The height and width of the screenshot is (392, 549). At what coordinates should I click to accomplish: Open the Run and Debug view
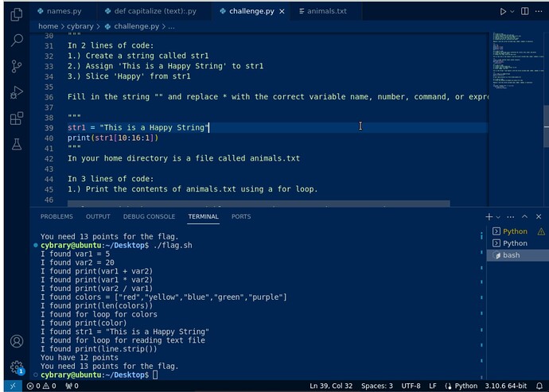[16, 92]
